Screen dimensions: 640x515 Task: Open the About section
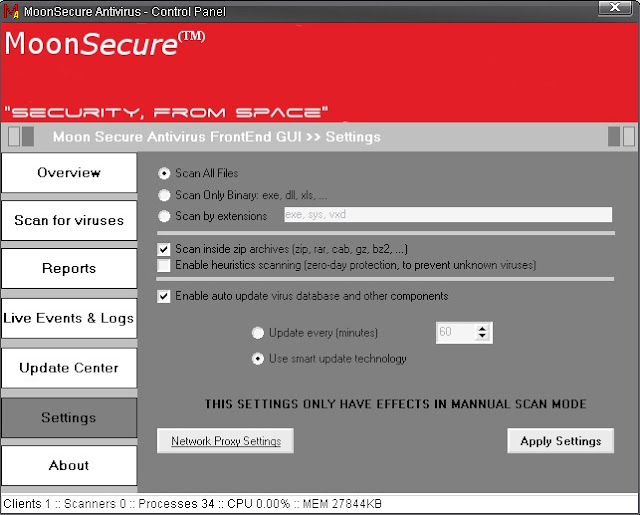pyautogui.click(x=69, y=466)
